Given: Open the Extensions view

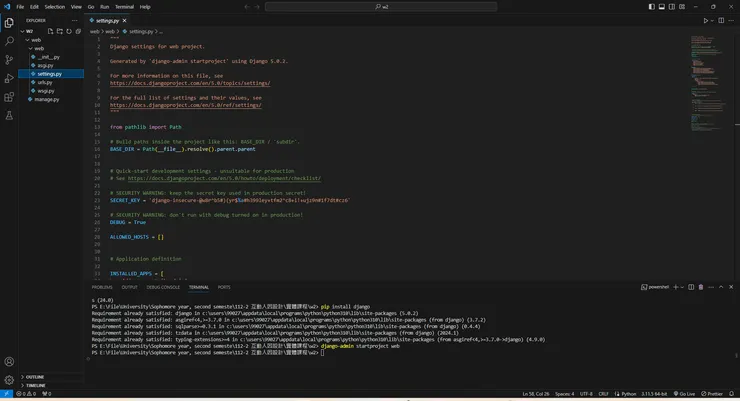Looking at the screenshot, I should [9, 98].
